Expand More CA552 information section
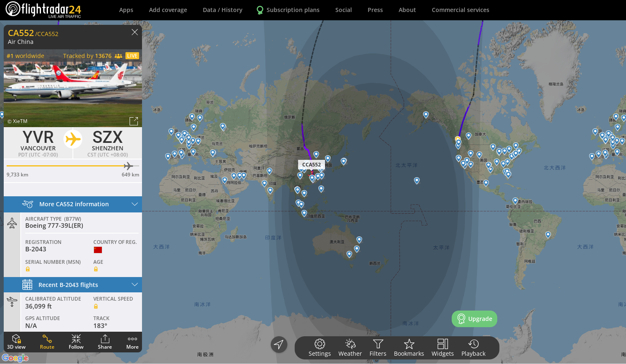Viewport: 626px width, 364px height. click(x=73, y=204)
